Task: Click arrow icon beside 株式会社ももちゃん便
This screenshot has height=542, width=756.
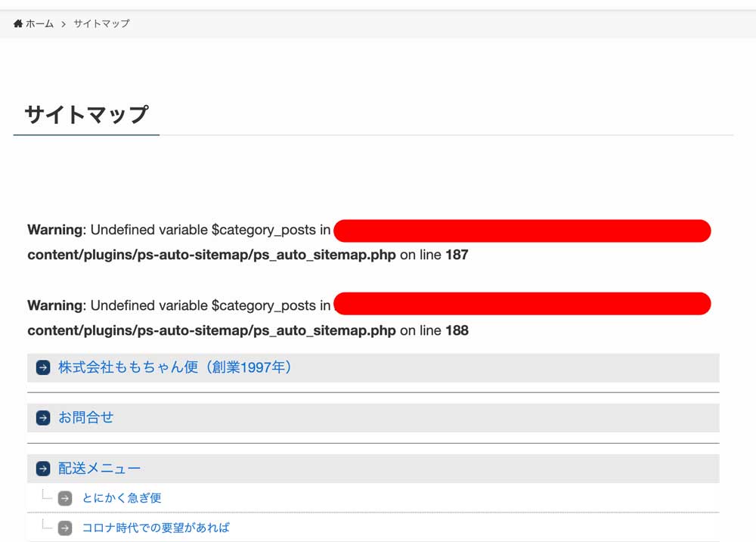Action: [x=43, y=368]
